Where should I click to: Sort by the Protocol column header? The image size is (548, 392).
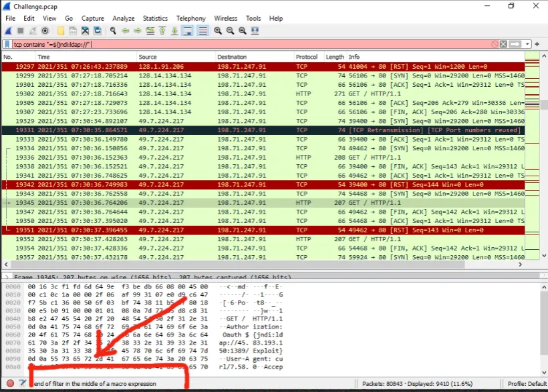309,57
